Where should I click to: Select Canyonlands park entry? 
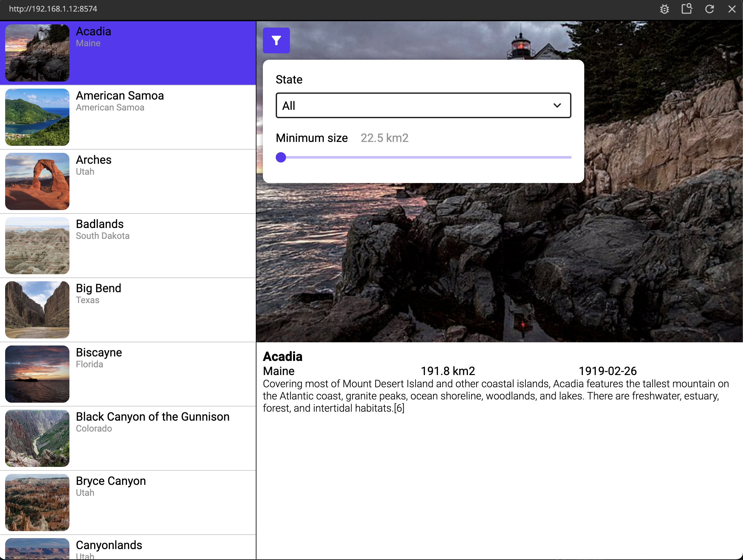pos(128,547)
